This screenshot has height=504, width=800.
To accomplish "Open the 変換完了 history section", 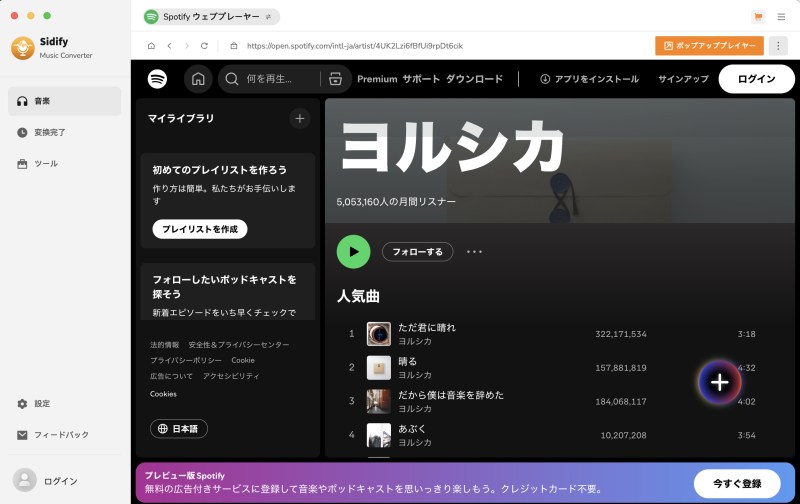I will (x=64, y=132).
